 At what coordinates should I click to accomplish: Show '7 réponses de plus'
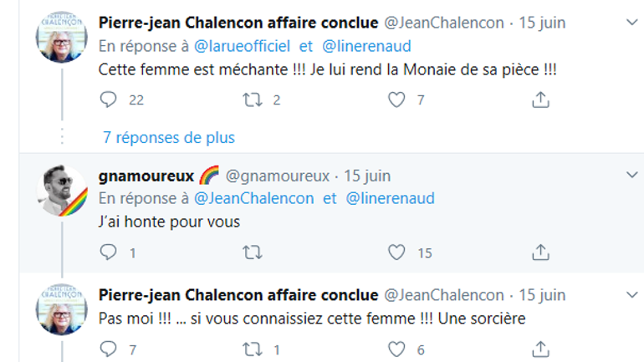point(169,137)
